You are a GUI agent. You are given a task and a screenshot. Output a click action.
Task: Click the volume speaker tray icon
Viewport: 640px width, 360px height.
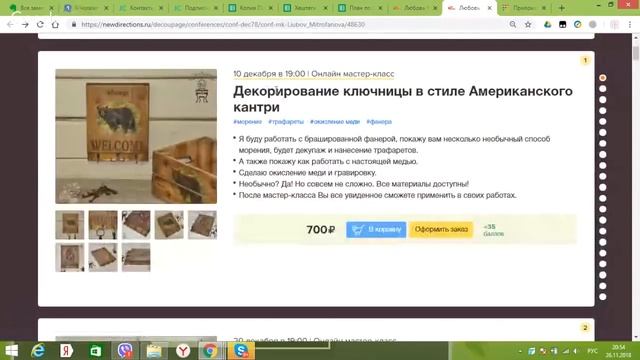576,351
